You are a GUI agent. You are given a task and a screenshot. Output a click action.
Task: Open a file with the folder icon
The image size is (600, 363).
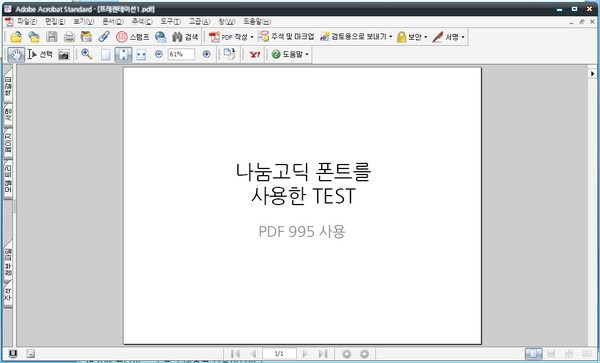click(x=16, y=37)
